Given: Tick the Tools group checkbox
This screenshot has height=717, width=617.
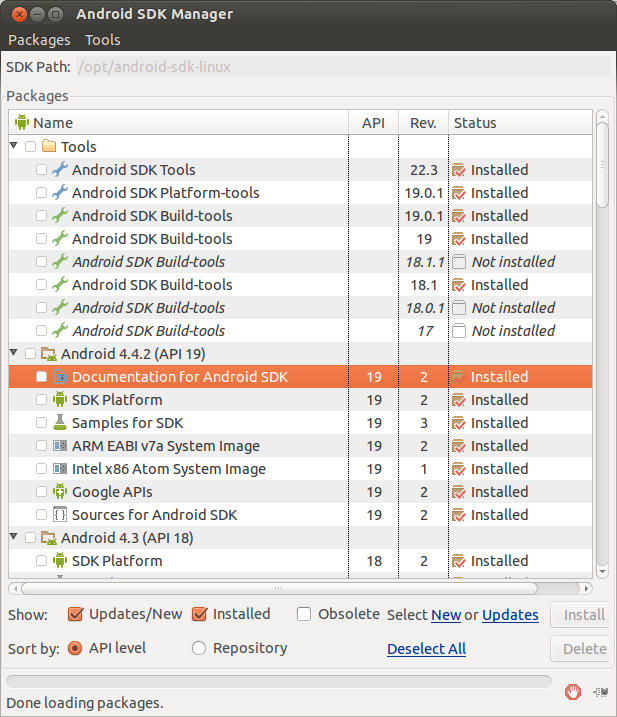Looking at the screenshot, I should pyautogui.click(x=30, y=147).
